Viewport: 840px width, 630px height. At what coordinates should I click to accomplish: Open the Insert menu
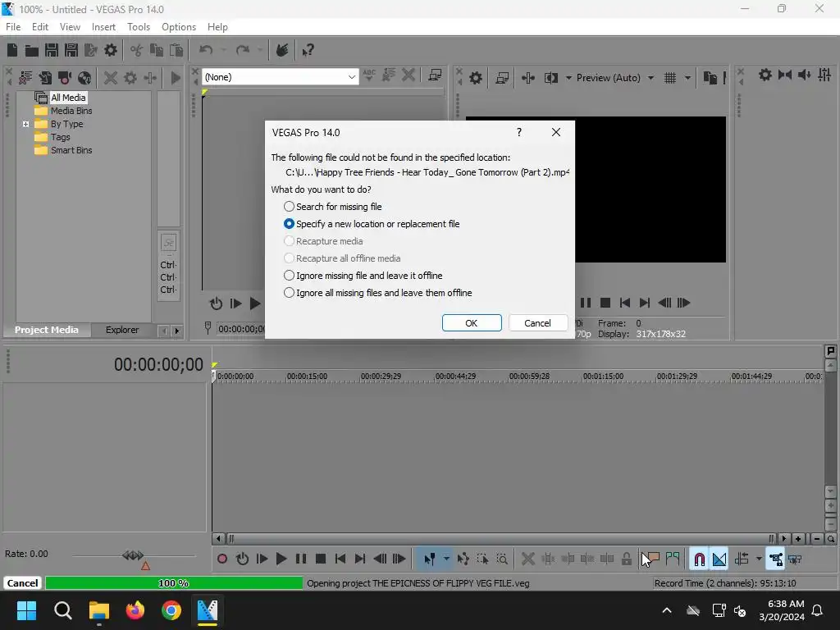(x=103, y=27)
